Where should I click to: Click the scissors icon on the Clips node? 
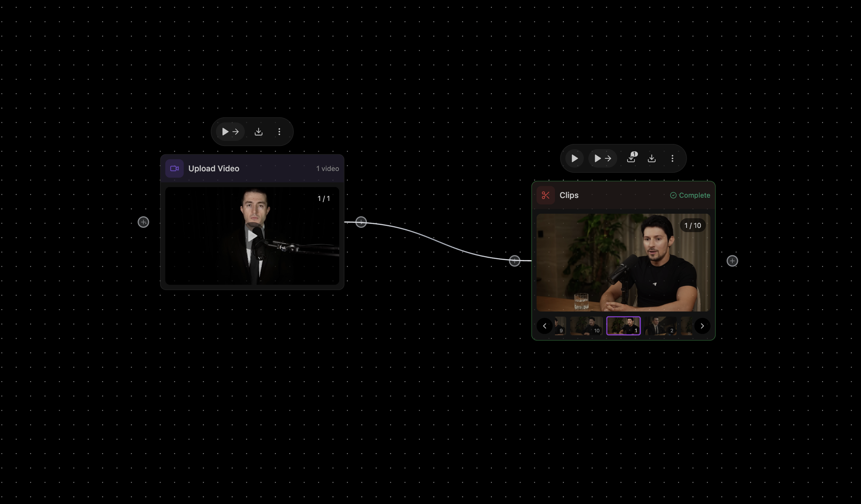546,195
